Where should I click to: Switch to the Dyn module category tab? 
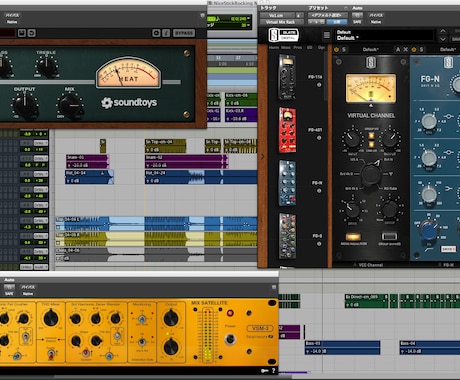321,48
